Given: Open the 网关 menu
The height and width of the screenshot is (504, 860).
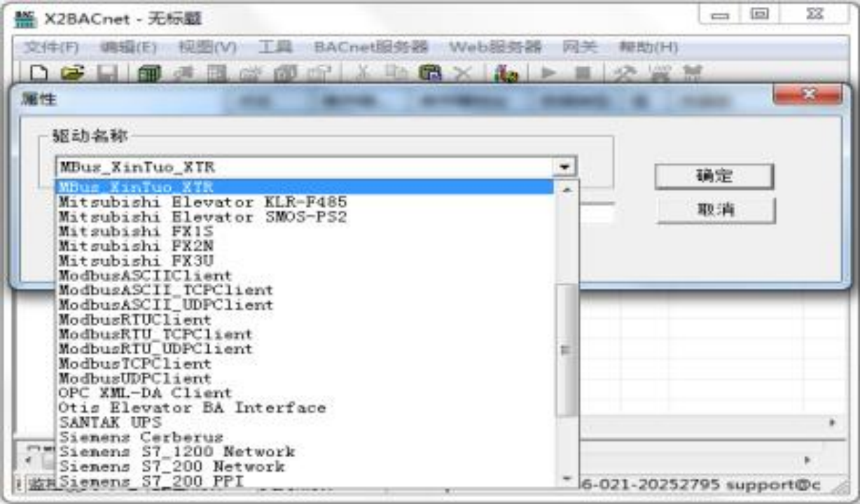Looking at the screenshot, I should (580, 47).
